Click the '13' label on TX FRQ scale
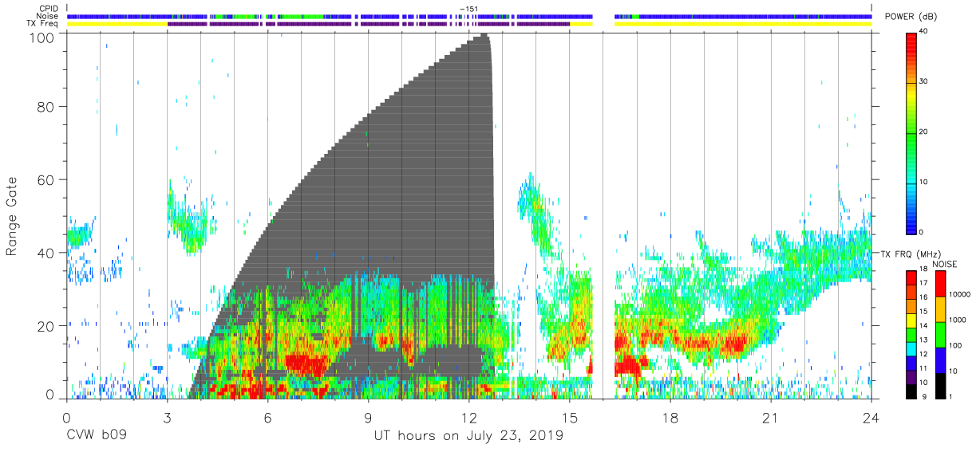 pos(925,341)
